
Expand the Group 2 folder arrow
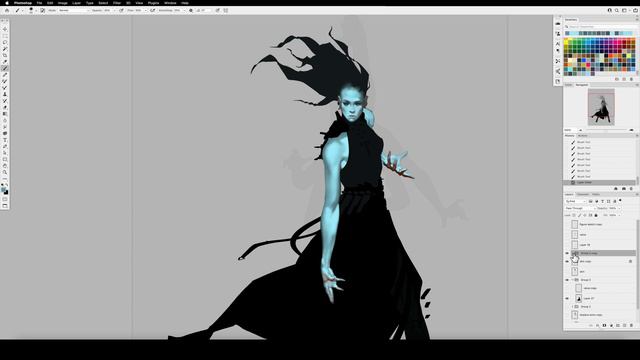click(x=572, y=307)
